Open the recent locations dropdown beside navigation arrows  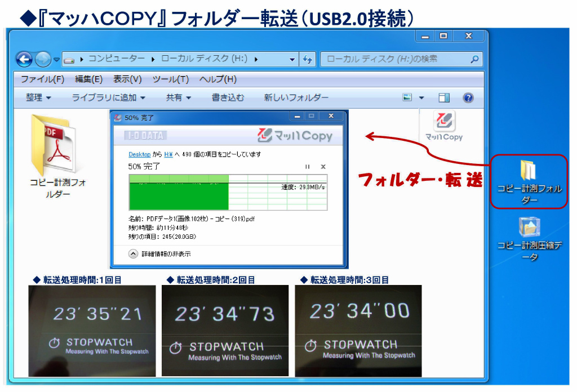(x=56, y=59)
